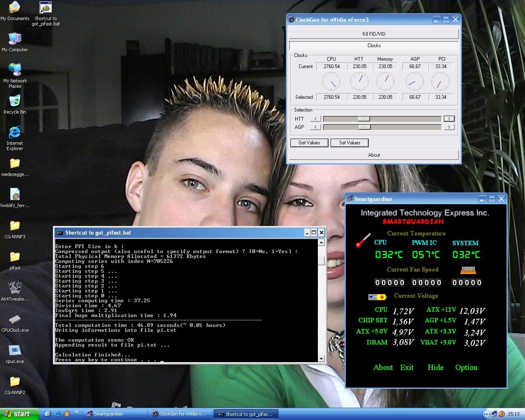Click the Selected AGP clock field

(415, 97)
